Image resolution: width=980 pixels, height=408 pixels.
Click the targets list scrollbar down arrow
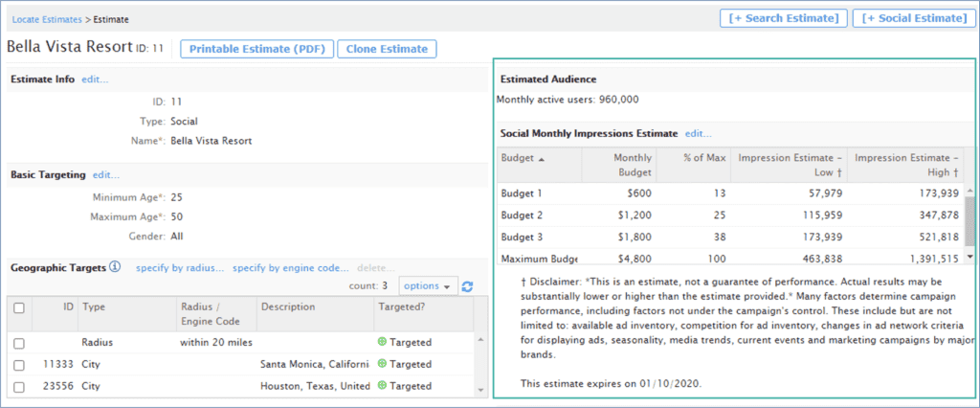click(480, 390)
